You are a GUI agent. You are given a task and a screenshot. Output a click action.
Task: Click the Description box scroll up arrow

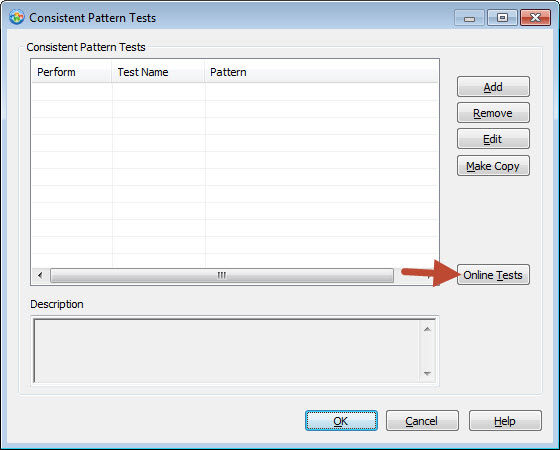click(x=427, y=329)
